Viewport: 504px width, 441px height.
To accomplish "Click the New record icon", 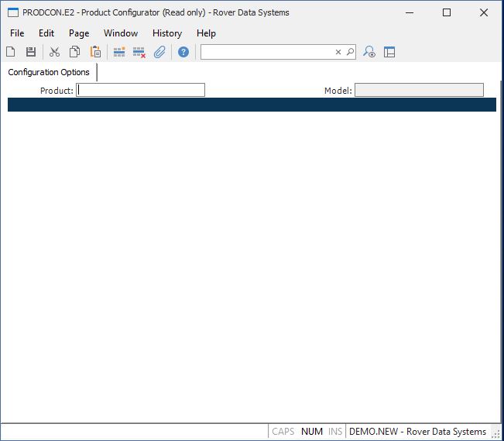I will (x=11, y=52).
